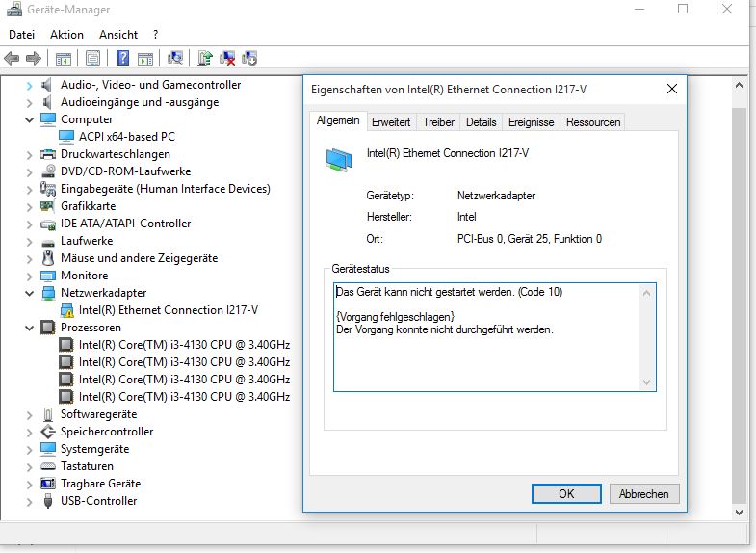Collapse the Netzwerkadapter tree node

[29, 293]
